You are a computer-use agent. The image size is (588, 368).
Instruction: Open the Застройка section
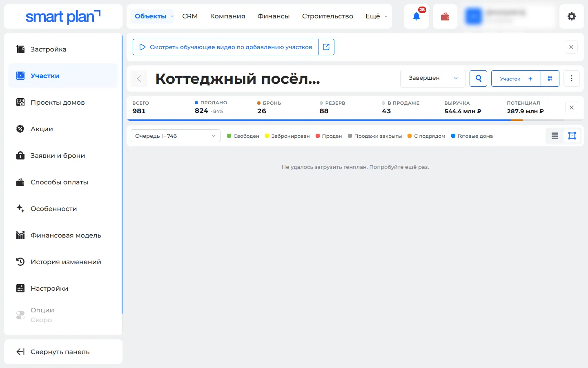click(x=63, y=49)
